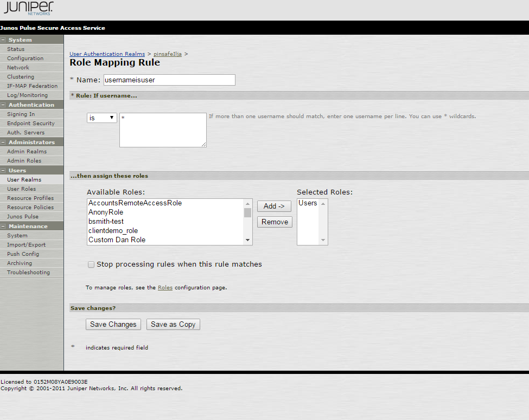Select Users in Selected Roles list
Viewport: 529px width, 420px height.
point(308,203)
